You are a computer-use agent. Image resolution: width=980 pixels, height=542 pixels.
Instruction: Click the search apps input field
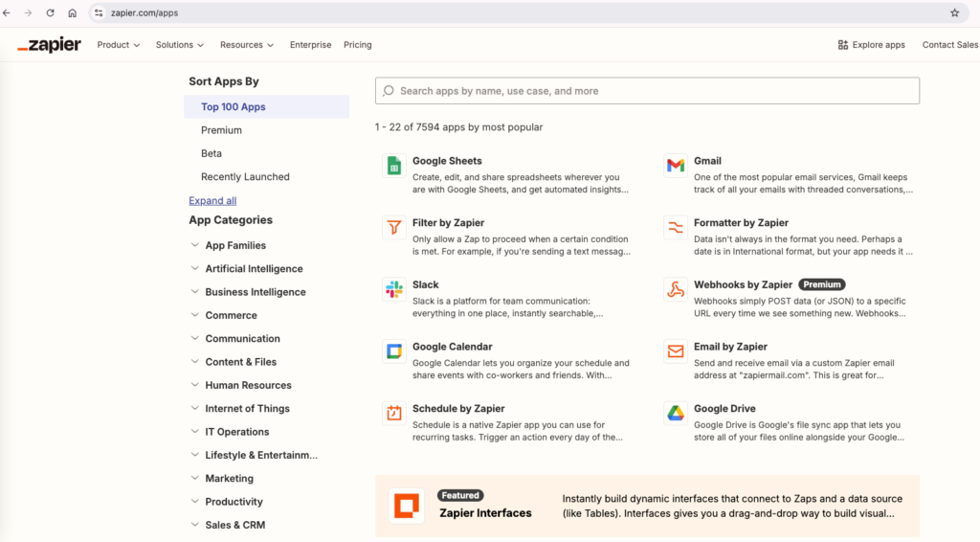coord(647,91)
